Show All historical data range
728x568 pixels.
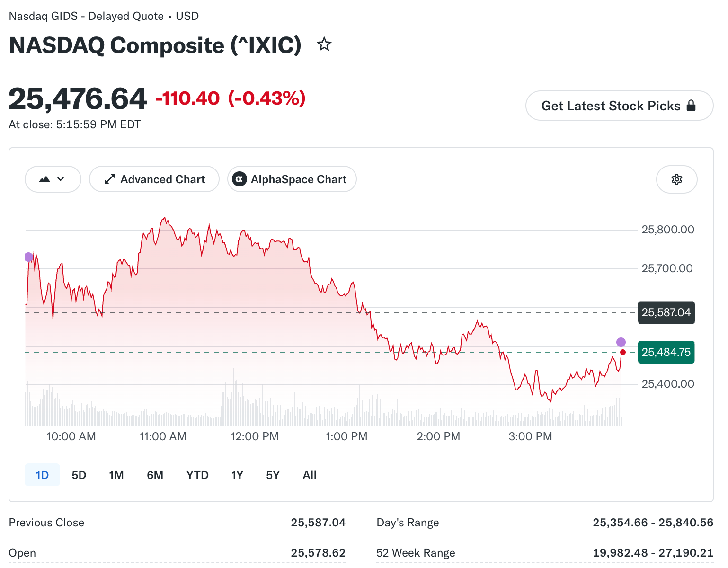click(x=310, y=475)
